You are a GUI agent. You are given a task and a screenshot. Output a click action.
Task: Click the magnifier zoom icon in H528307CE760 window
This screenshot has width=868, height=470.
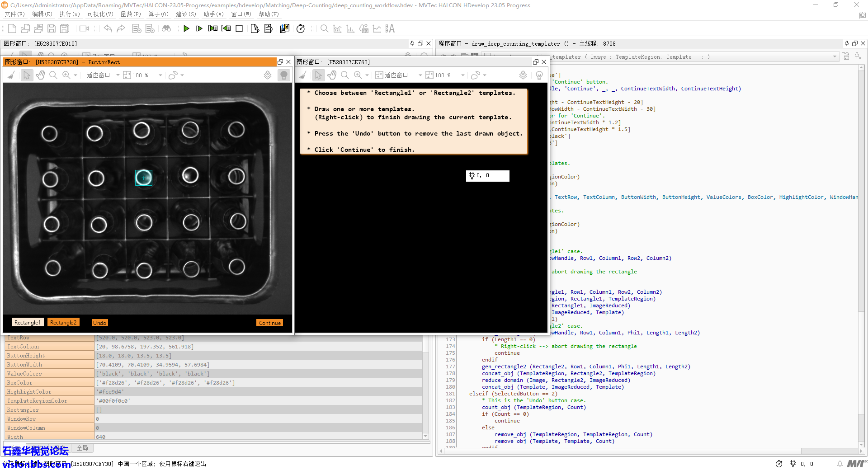345,75
